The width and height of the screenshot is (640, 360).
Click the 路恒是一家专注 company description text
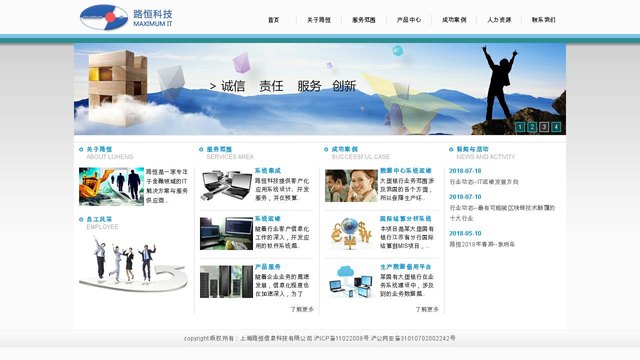[167, 186]
